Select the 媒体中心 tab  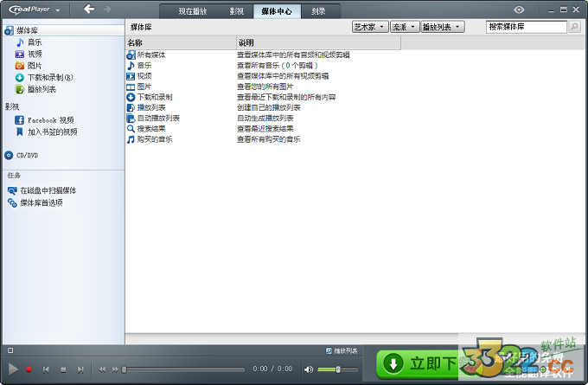click(x=277, y=11)
